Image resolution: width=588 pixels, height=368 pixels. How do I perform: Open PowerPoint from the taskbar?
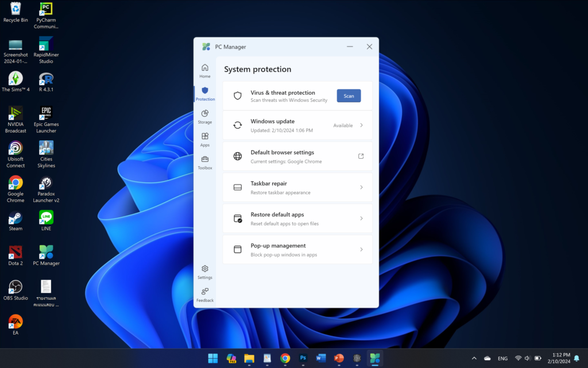(x=339, y=359)
